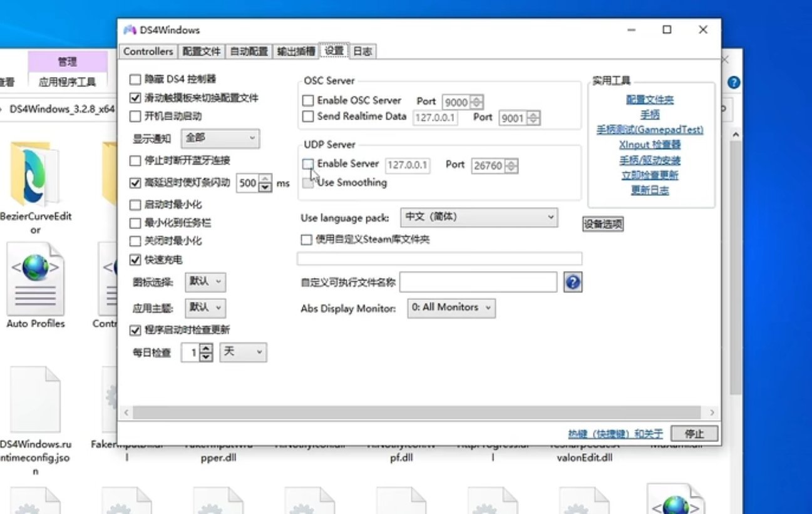
Task: Uncheck the quick charge checkbox (快速充电)
Action: [x=135, y=260]
